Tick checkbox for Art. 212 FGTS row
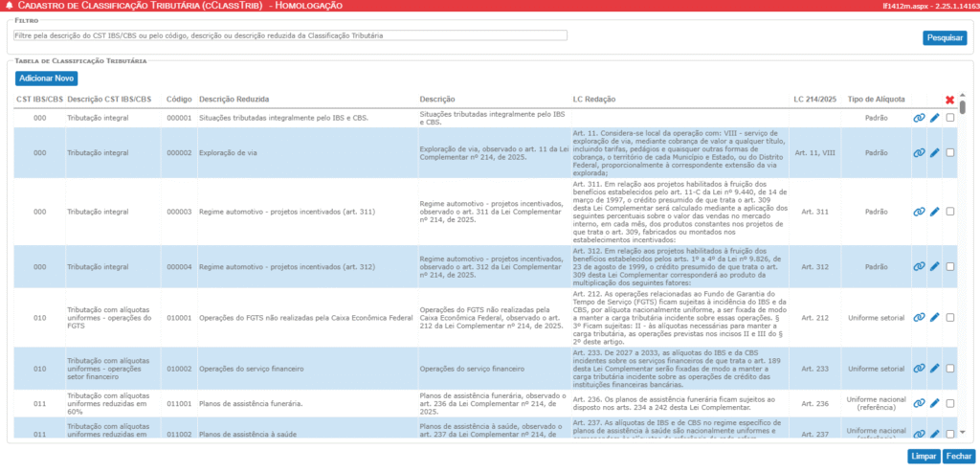Image resolution: width=980 pixels, height=473 pixels. (950, 317)
